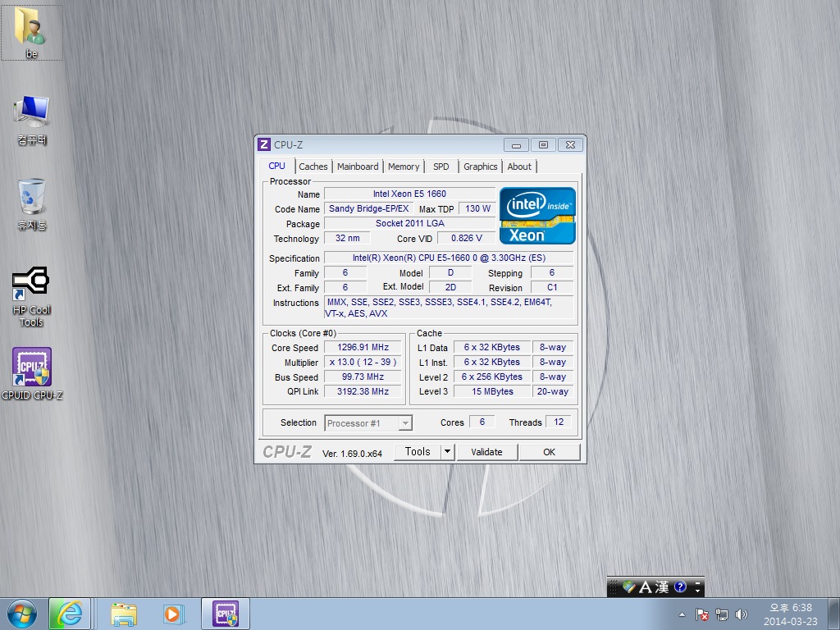Image resolution: width=840 pixels, height=630 pixels.
Task: Click the 'Intel Xeon E5 1660' name field
Action: [410, 194]
